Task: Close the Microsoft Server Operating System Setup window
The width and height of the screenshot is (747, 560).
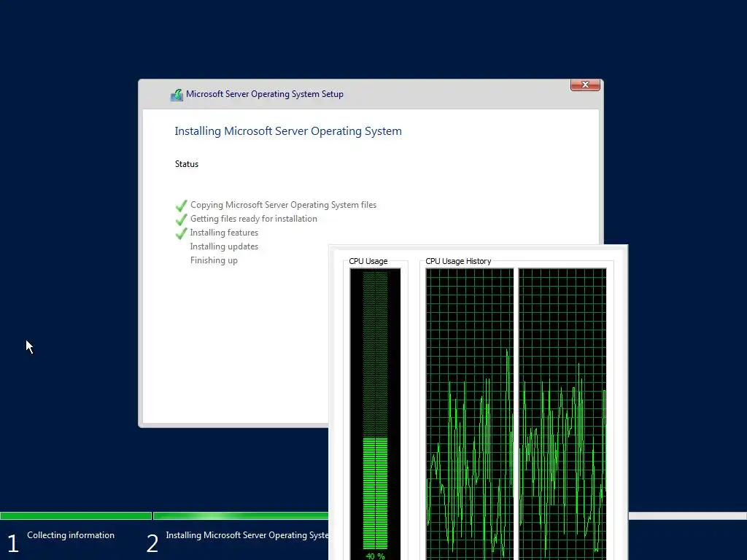Action: pyautogui.click(x=585, y=85)
